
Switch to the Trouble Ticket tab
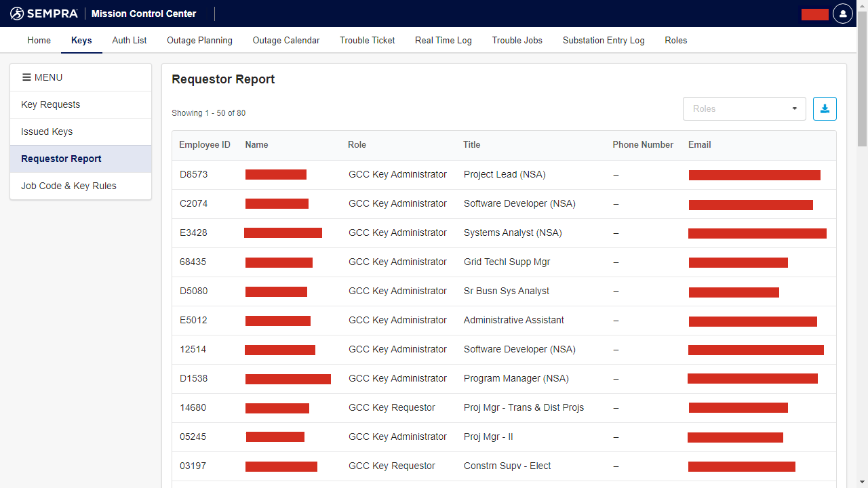[367, 40]
